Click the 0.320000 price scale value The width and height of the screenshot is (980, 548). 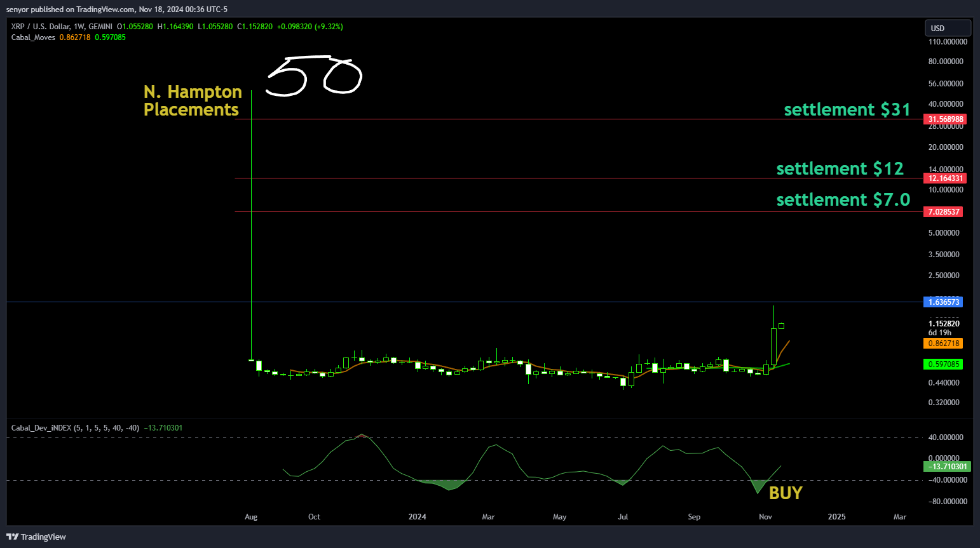(x=944, y=403)
